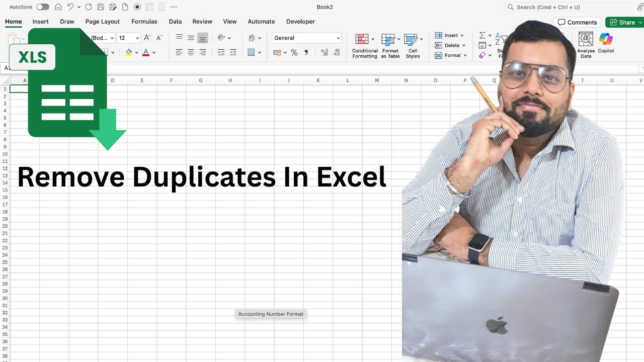
Task: Decrease decimal places
Action: point(336,52)
